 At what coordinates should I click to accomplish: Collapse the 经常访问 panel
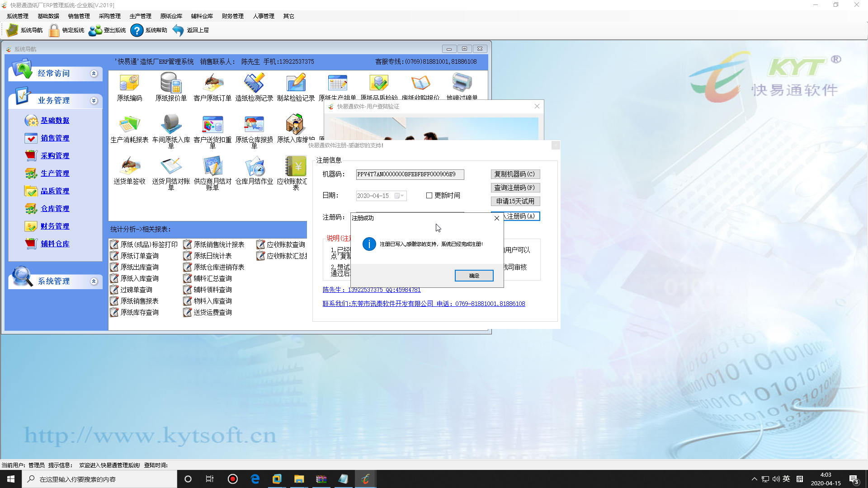[x=94, y=74]
